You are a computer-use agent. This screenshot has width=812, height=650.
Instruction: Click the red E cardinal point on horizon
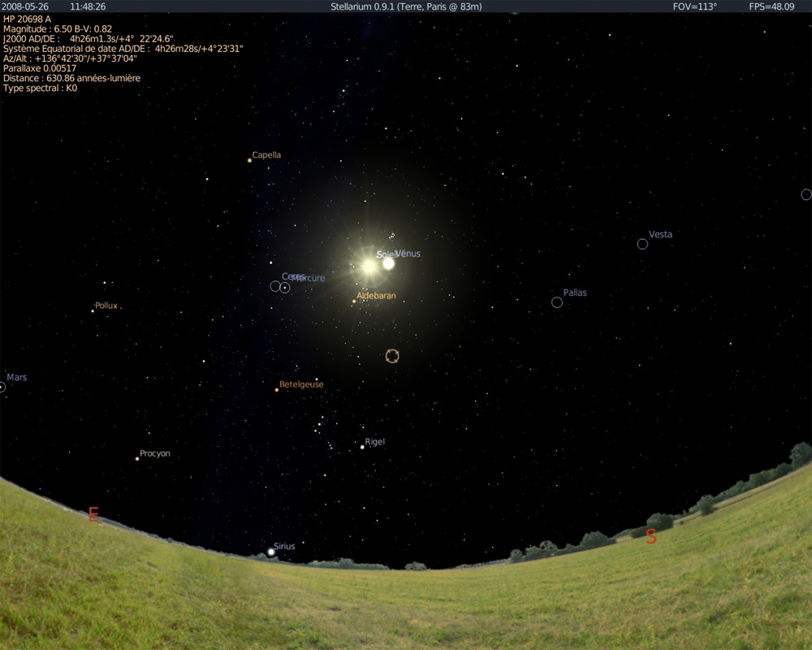(93, 514)
